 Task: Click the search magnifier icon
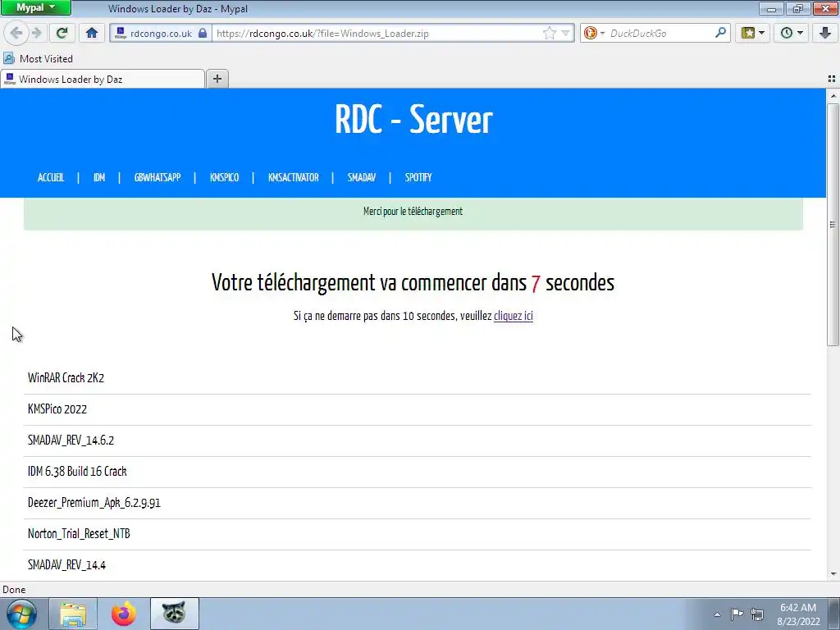(720, 33)
